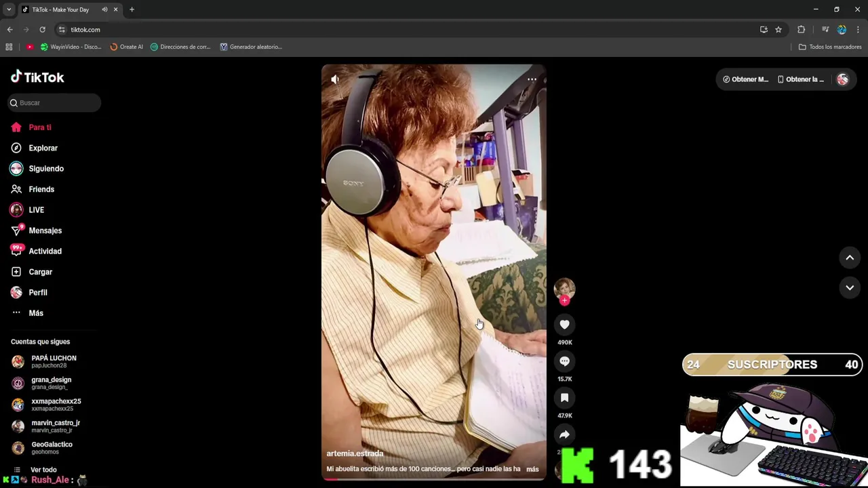This screenshot has width=868, height=488.
Task: Click the TikTok logo
Action: (37, 77)
